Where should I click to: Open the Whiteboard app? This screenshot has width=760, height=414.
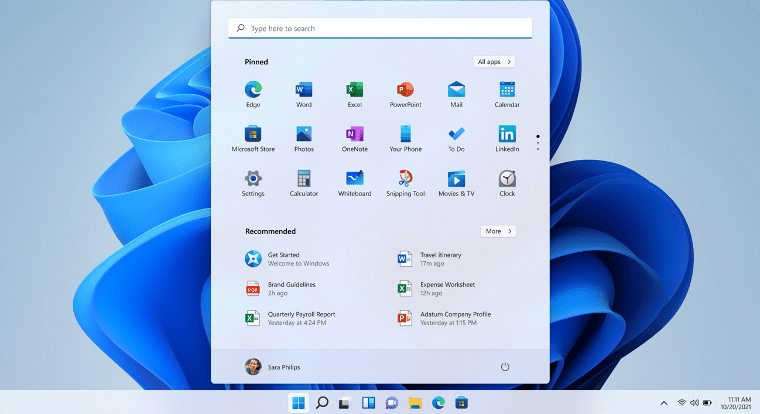tap(355, 179)
